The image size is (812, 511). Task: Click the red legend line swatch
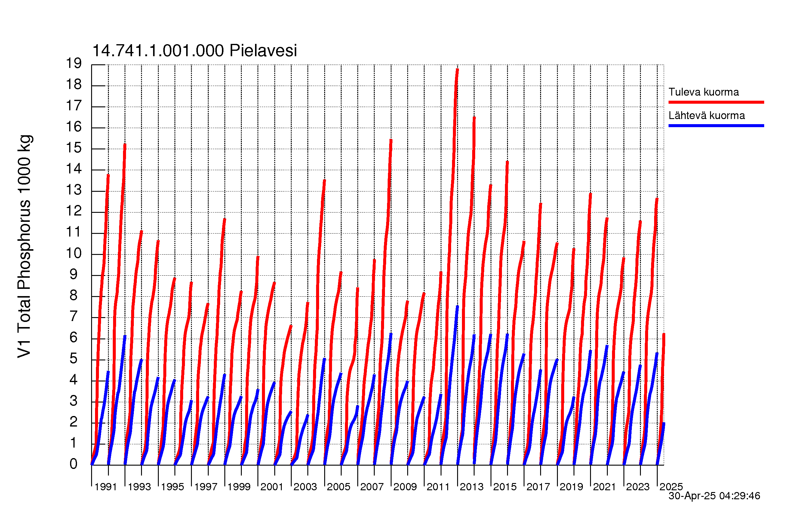coord(716,102)
